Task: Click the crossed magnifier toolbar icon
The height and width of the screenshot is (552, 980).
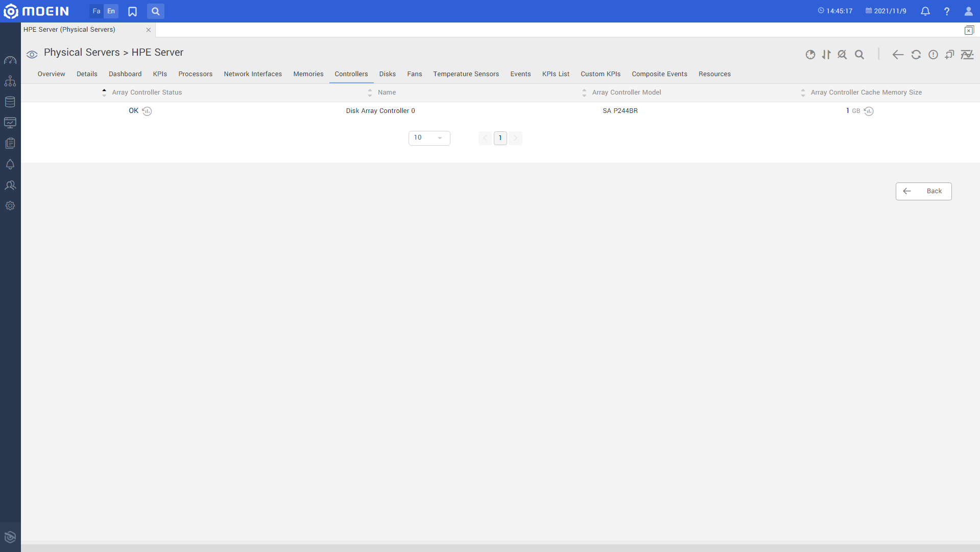Action: coord(842,54)
